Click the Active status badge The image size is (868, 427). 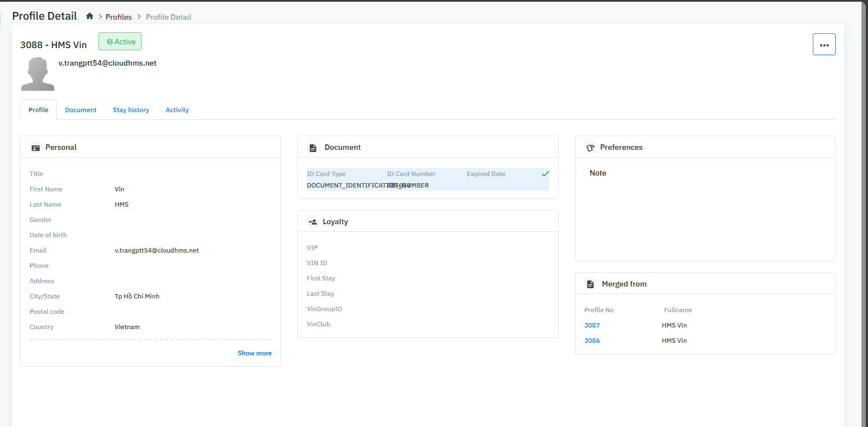pyautogui.click(x=120, y=42)
